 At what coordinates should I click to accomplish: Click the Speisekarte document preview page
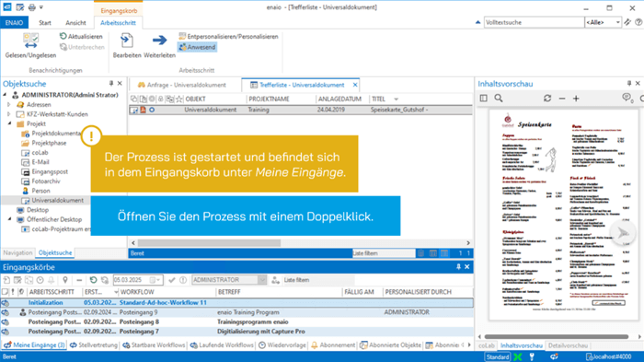click(563, 216)
